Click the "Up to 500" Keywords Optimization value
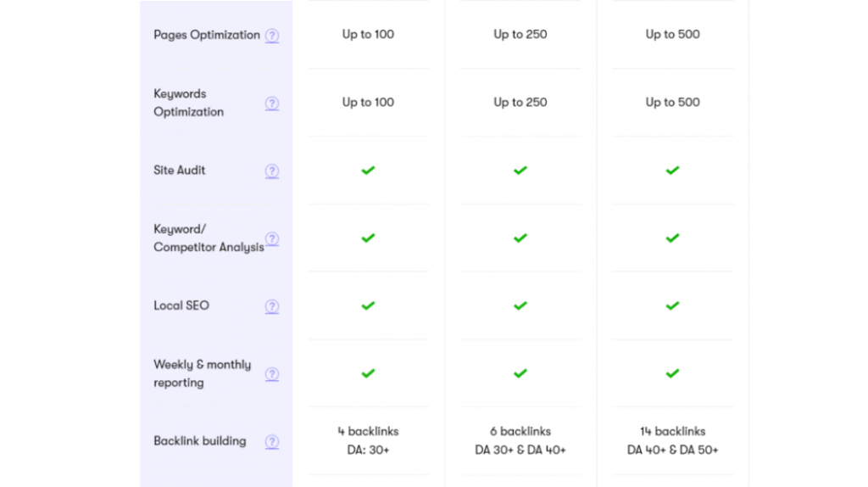Screen dimensions: 868x487 [x=672, y=103]
